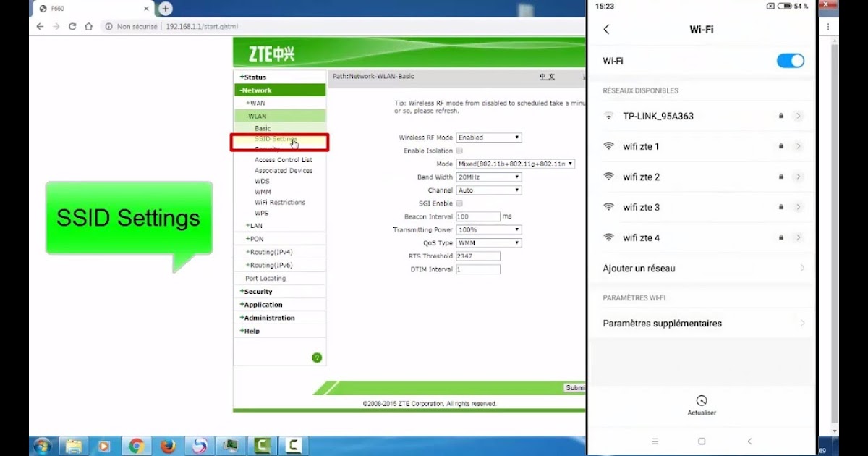Open the WiFi Restrictions page
Screen dimensions: 868x456
[x=280, y=203]
